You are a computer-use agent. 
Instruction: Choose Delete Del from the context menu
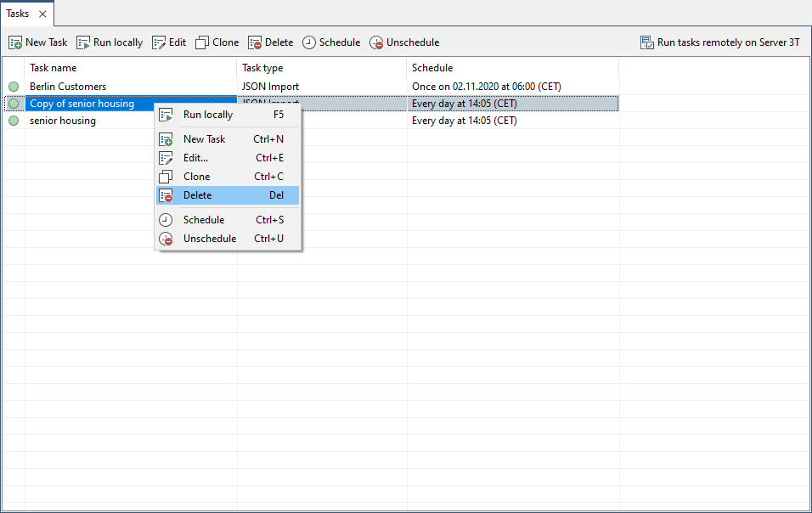click(x=228, y=195)
